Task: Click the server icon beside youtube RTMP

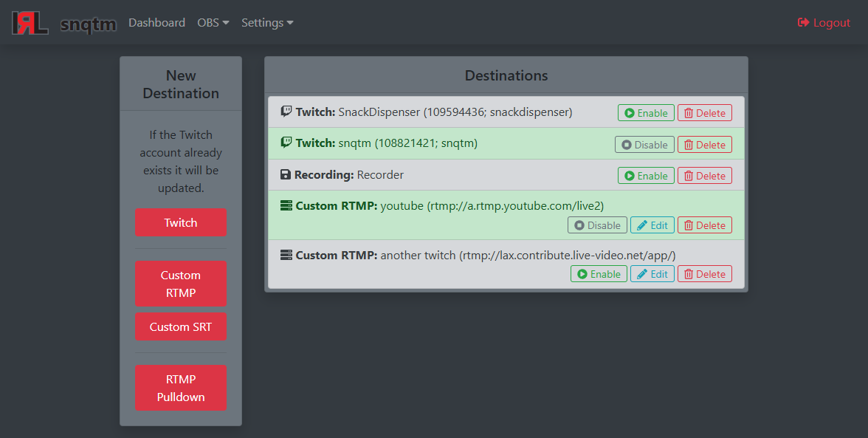Action: click(x=286, y=205)
